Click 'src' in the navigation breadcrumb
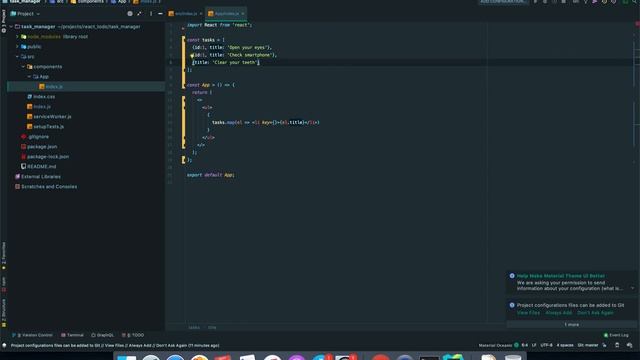640x360 pixels. point(57,2)
